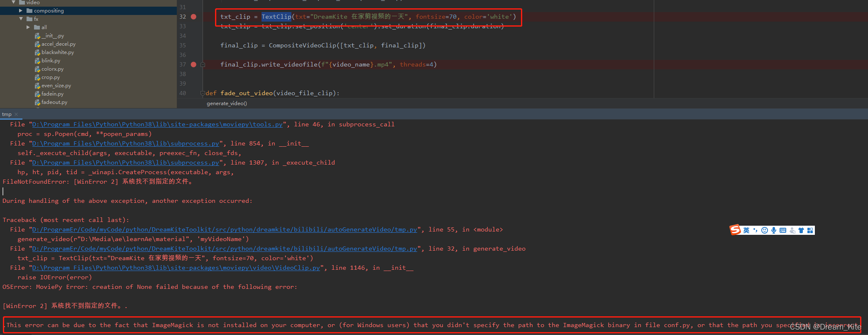Click 'raise IOError(error)' console line

(x=54, y=277)
